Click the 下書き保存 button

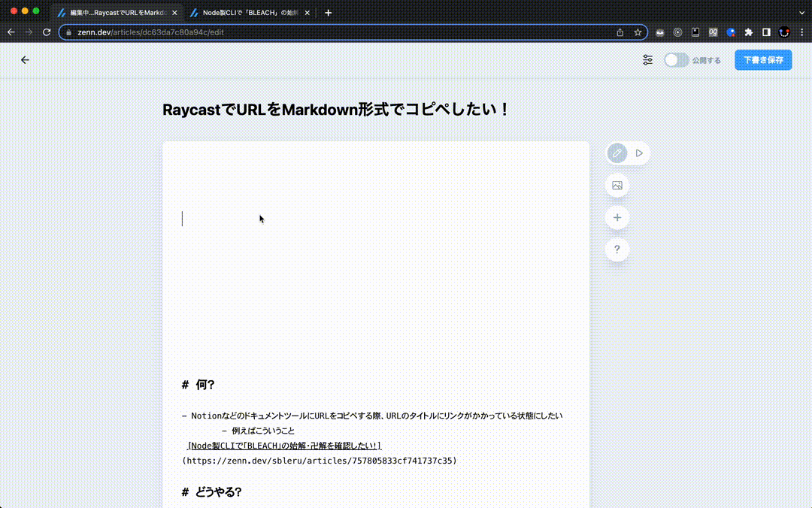(x=763, y=60)
